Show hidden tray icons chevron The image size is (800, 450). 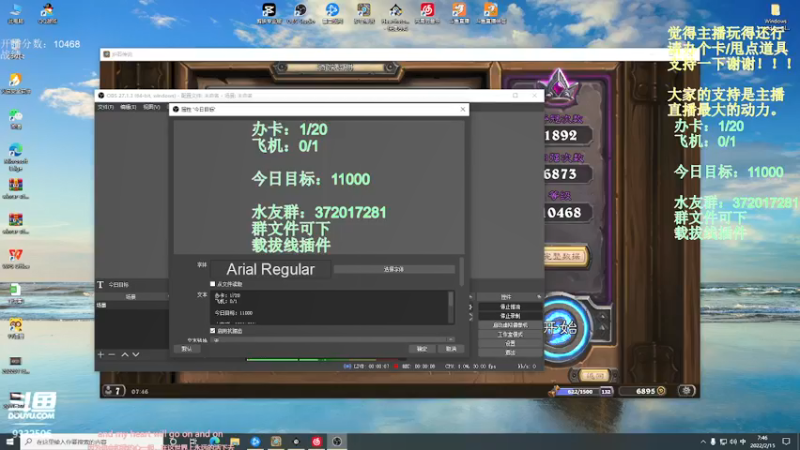[703, 441]
